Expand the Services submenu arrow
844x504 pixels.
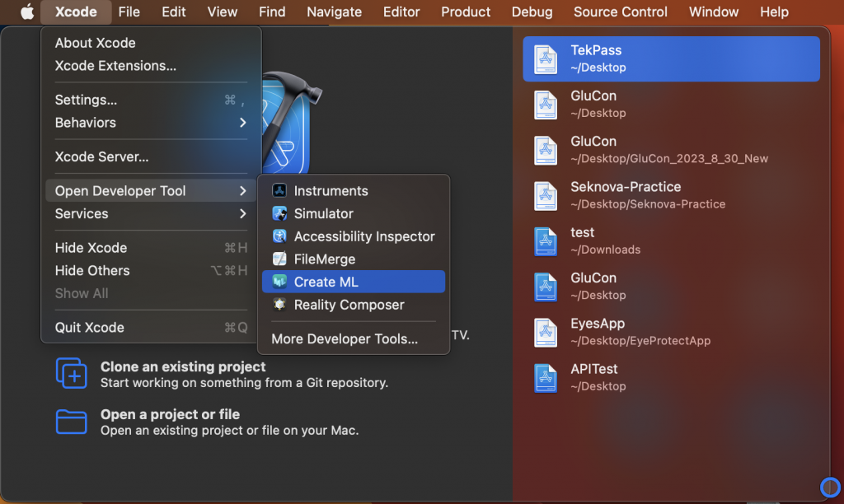(243, 213)
